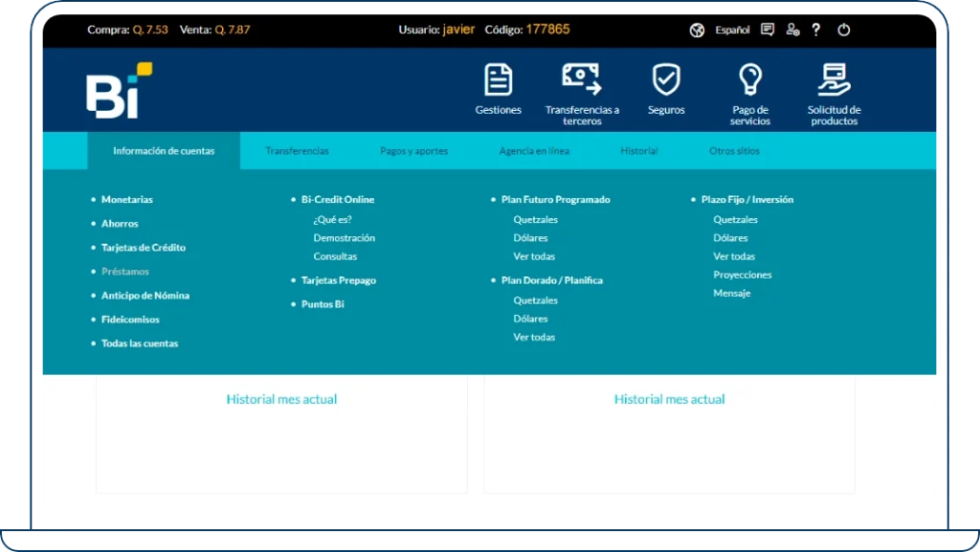Click the power logout icon
This screenshot has width=980, height=552.
click(844, 30)
